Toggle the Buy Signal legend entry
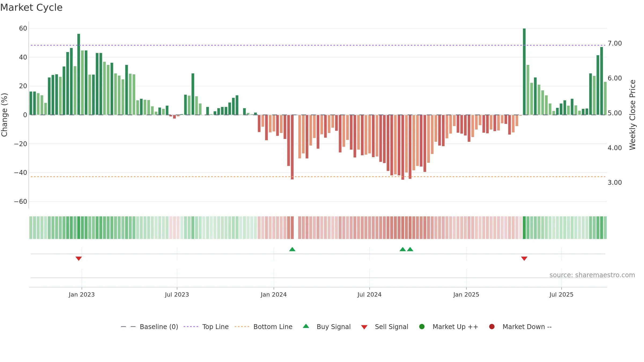This screenshot has height=362, width=644. pyautogui.click(x=327, y=327)
